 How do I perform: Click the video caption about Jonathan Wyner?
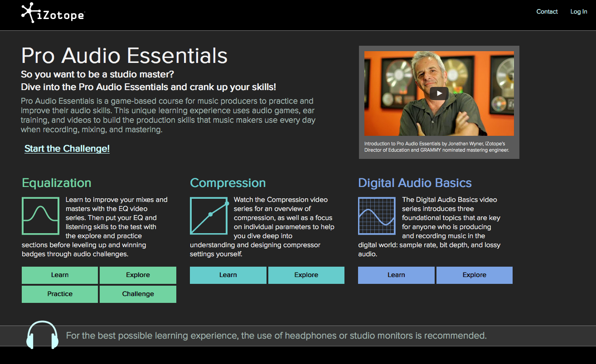click(437, 147)
